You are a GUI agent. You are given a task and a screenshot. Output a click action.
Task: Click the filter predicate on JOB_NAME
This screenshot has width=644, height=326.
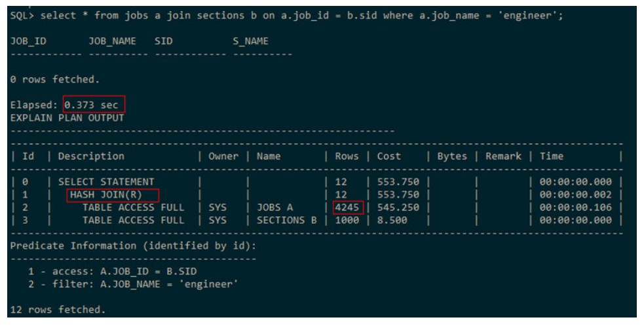coord(132,283)
